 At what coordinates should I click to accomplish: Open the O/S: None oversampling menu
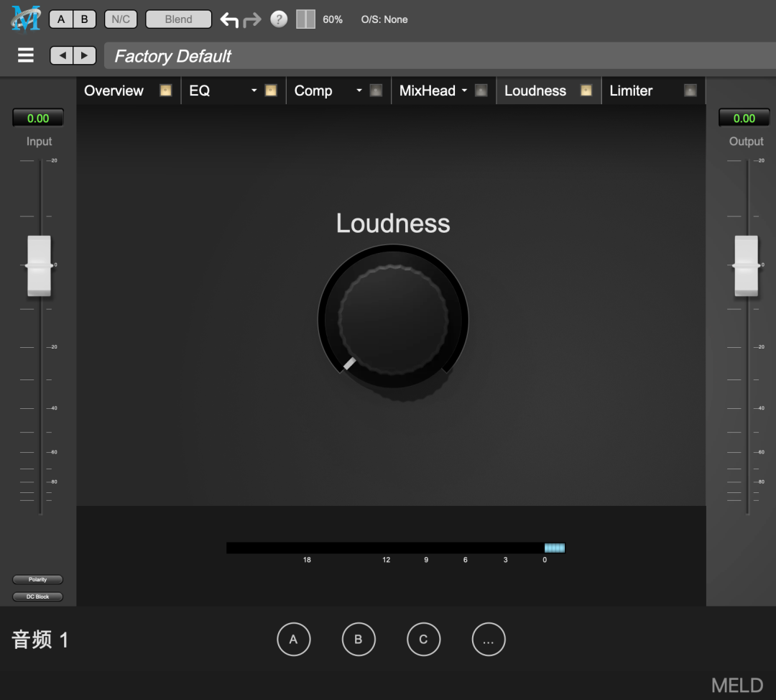point(384,20)
